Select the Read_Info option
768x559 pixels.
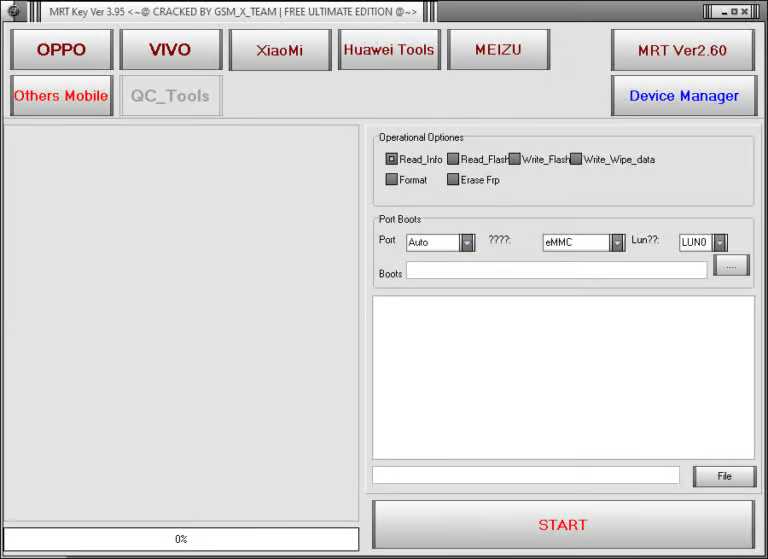[392, 159]
